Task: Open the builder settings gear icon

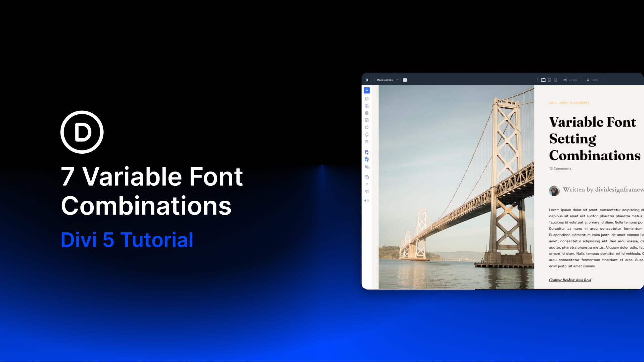Action: point(367,80)
